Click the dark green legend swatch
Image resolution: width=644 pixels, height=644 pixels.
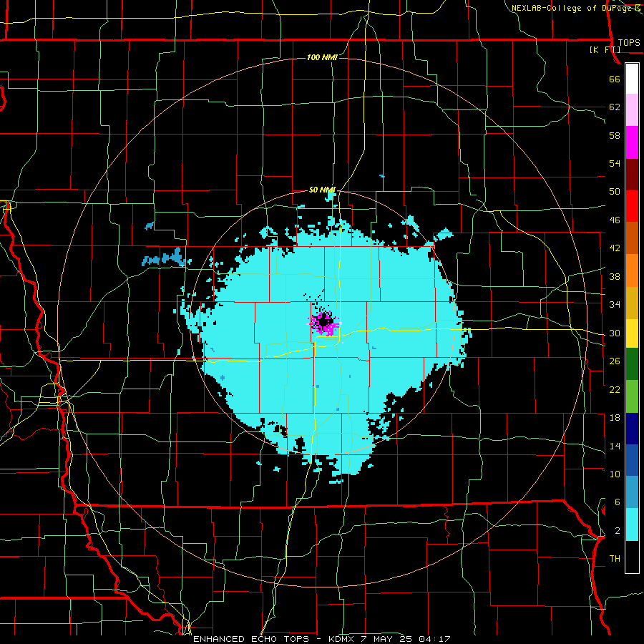click(632, 364)
